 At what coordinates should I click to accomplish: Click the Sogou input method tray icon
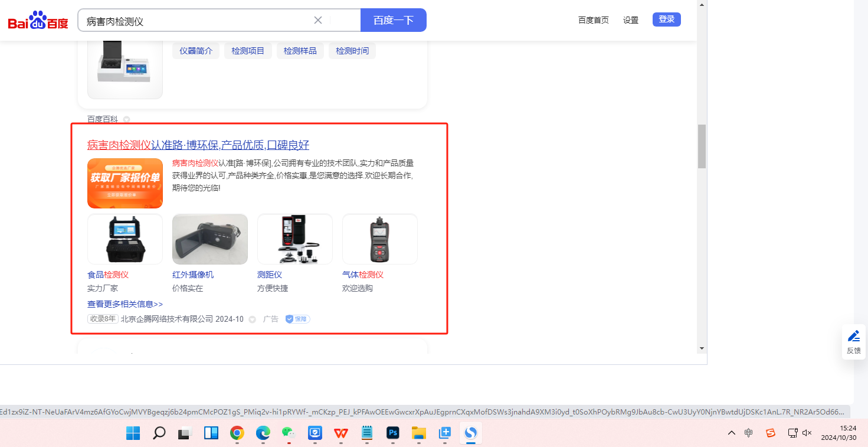(x=771, y=433)
